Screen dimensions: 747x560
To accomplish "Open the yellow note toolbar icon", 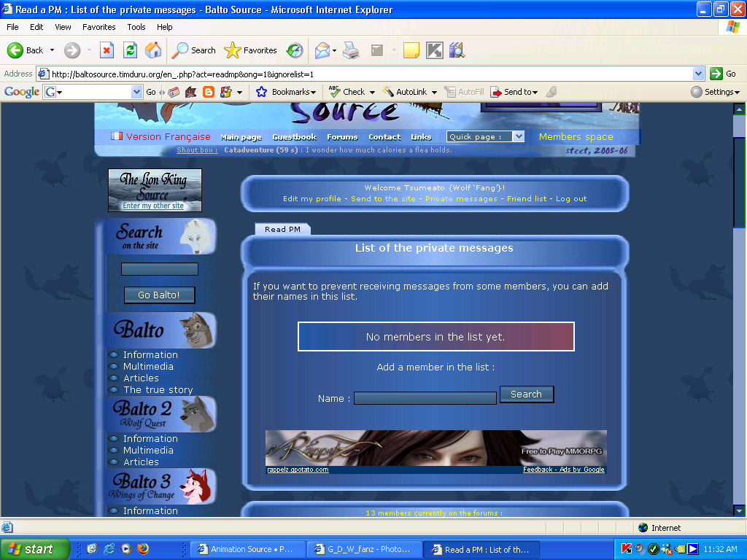I will tap(411, 50).
